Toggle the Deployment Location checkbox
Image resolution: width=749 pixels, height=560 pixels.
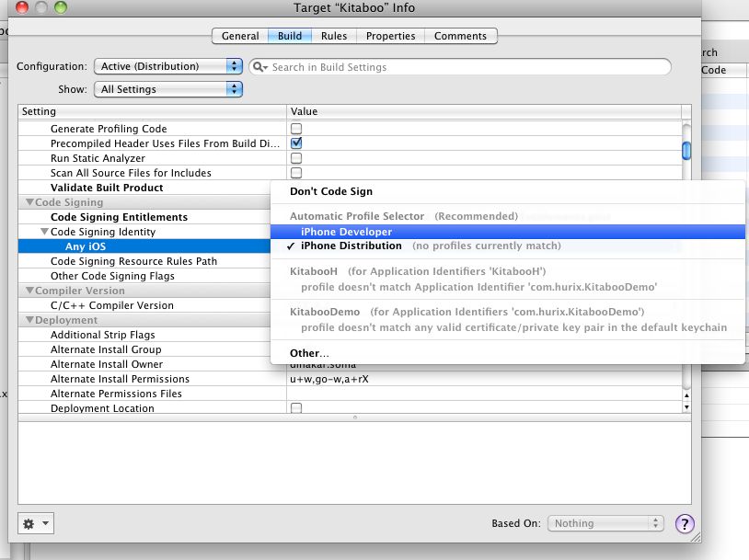[x=296, y=407]
